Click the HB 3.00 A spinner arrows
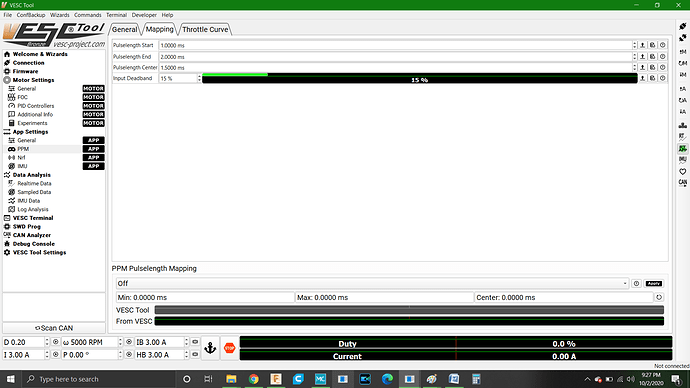Image resolution: width=690 pixels, height=388 pixels. tap(186, 355)
